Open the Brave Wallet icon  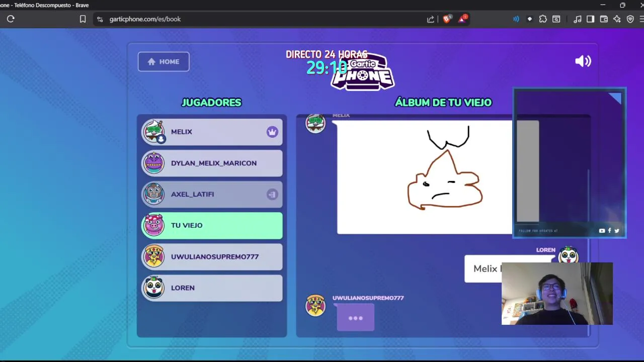click(604, 19)
